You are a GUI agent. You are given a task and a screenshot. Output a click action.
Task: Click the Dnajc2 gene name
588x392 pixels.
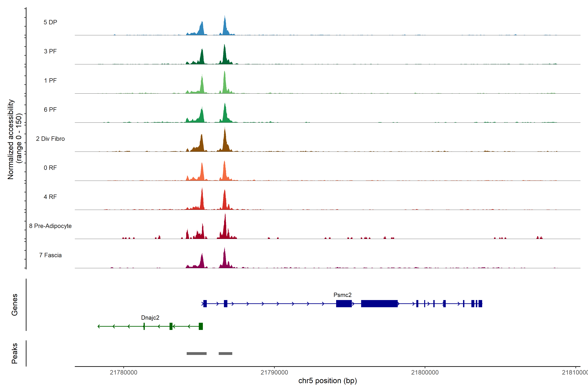pyautogui.click(x=150, y=318)
